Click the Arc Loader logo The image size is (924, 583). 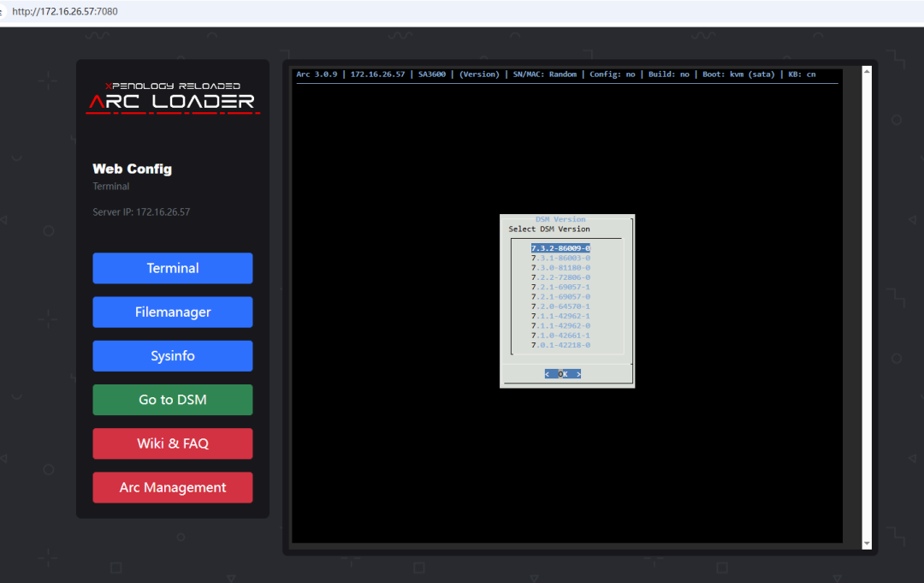(x=173, y=98)
